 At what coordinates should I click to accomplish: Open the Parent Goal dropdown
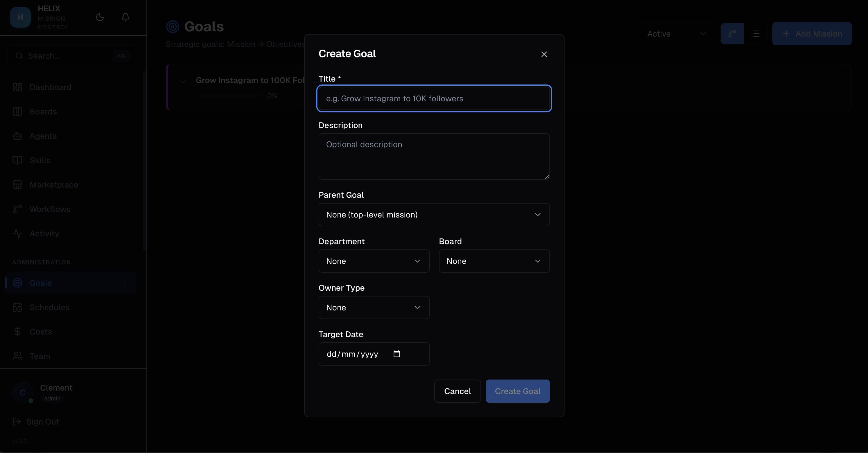click(434, 215)
